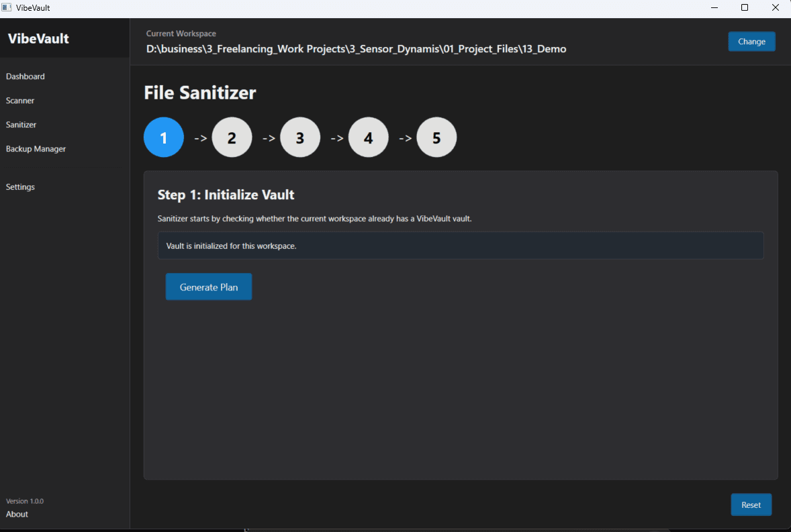Select step 3 circle in the progress flow

pyautogui.click(x=300, y=137)
